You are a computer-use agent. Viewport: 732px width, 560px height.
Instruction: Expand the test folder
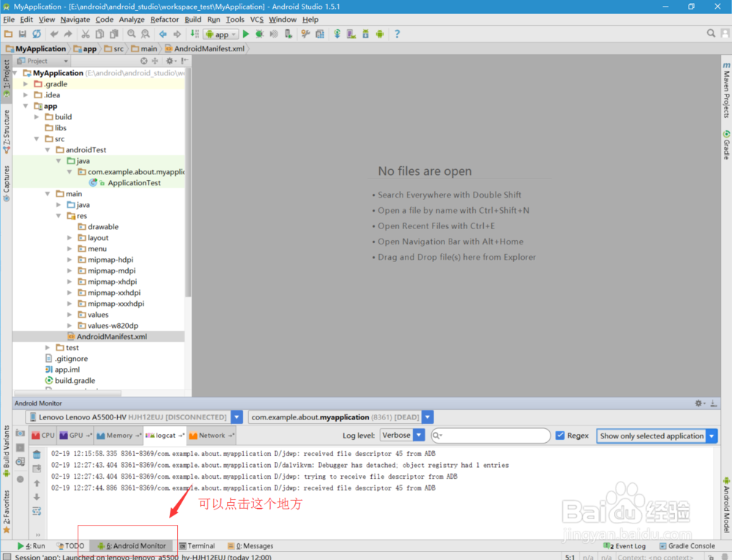pos(48,348)
